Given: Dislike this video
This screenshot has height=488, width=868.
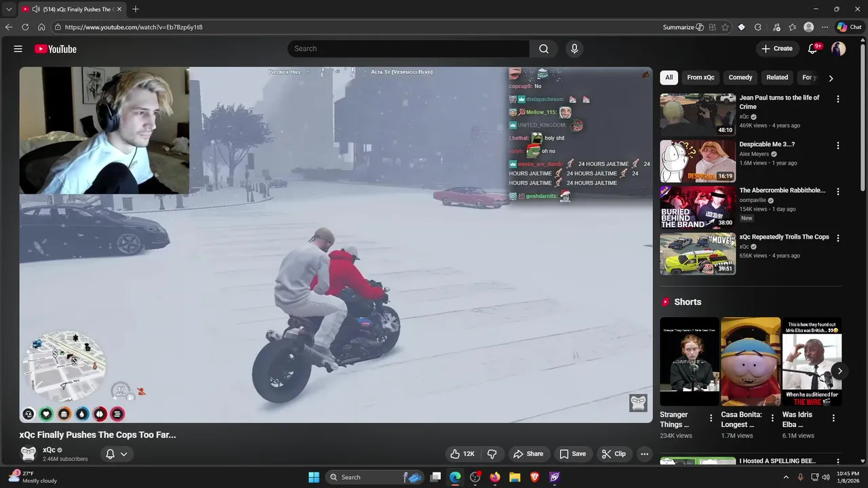Looking at the screenshot, I should [492, 454].
